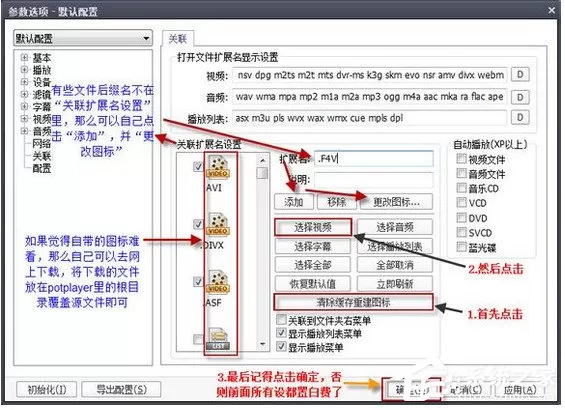The height and width of the screenshot is (410, 565).
Task: Uncheck the 显示播放列表菜单 option
Action: [x=281, y=333]
